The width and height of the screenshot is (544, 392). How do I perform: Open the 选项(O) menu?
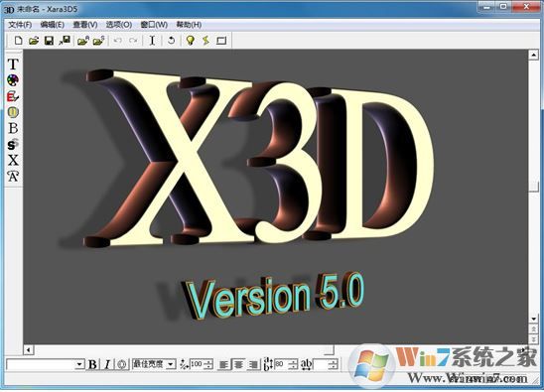[x=119, y=25]
